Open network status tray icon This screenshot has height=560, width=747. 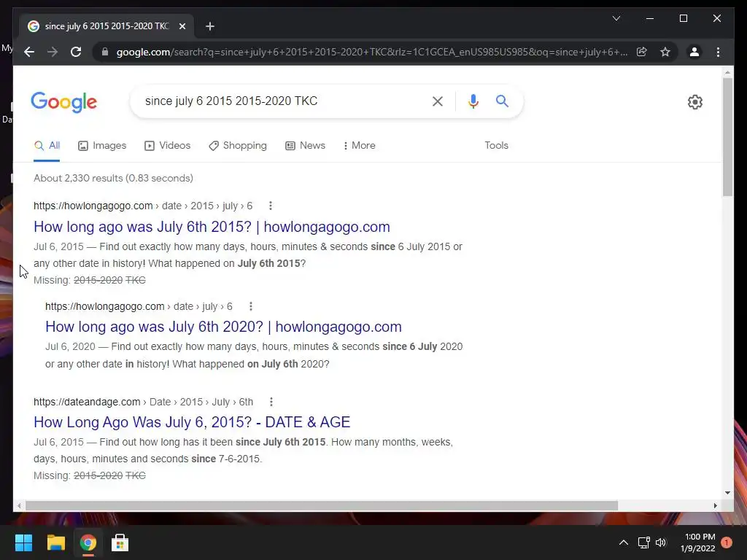[643, 542]
